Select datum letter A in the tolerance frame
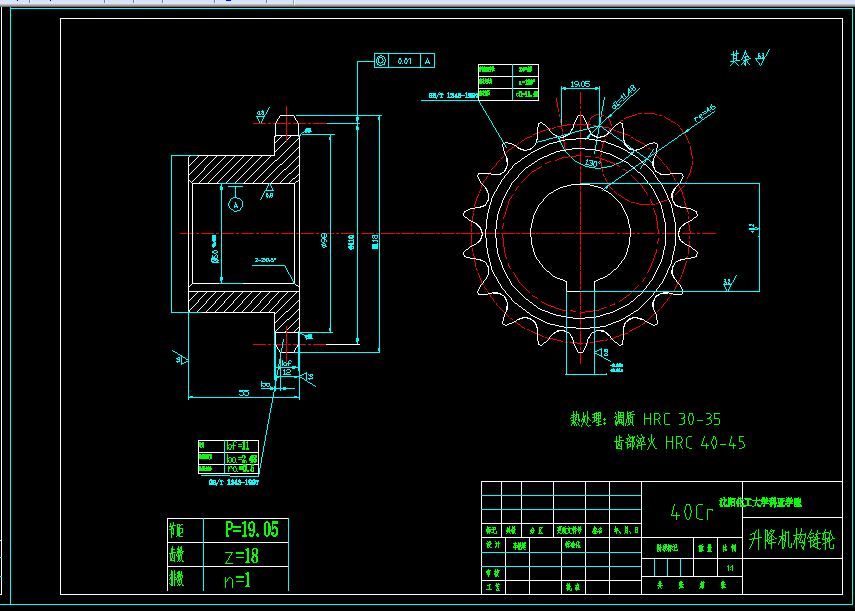This screenshot has width=855, height=611. (x=428, y=61)
